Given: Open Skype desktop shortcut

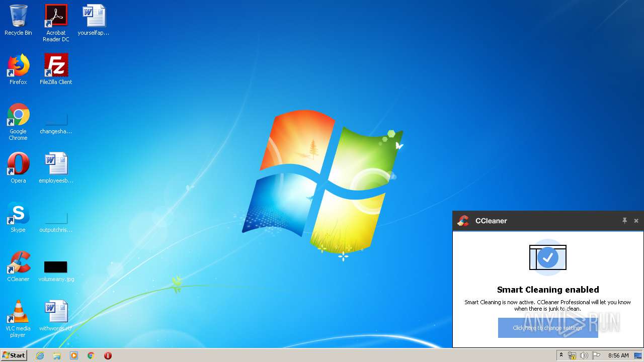Looking at the screenshot, I should (18, 217).
